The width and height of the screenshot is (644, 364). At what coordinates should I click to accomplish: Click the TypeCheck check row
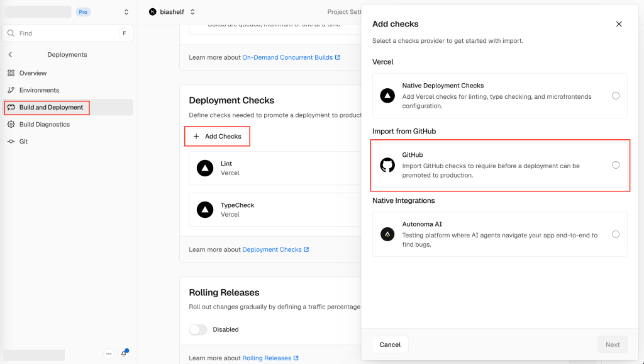[x=275, y=210]
